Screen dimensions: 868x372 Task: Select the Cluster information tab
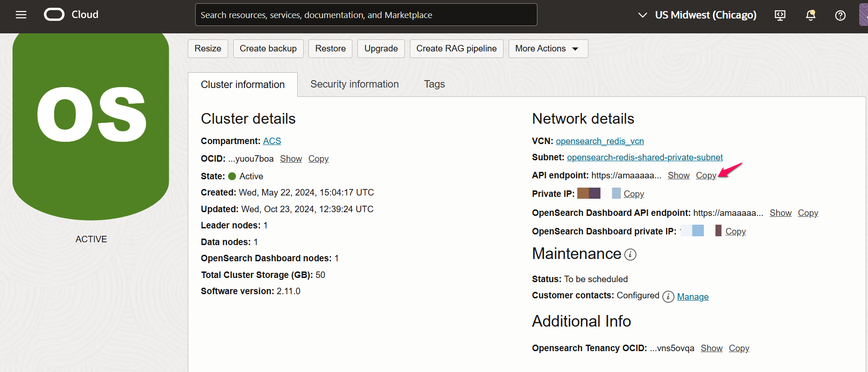coord(243,85)
